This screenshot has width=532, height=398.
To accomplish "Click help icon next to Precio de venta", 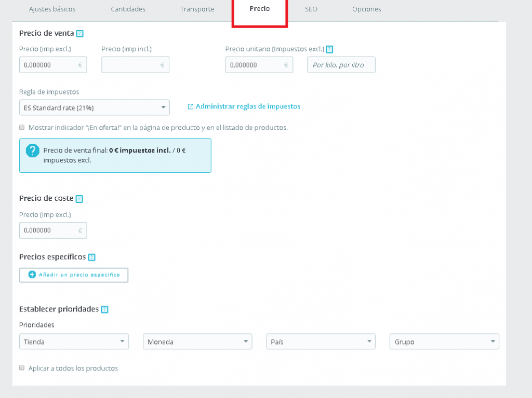I will (x=79, y=34).
